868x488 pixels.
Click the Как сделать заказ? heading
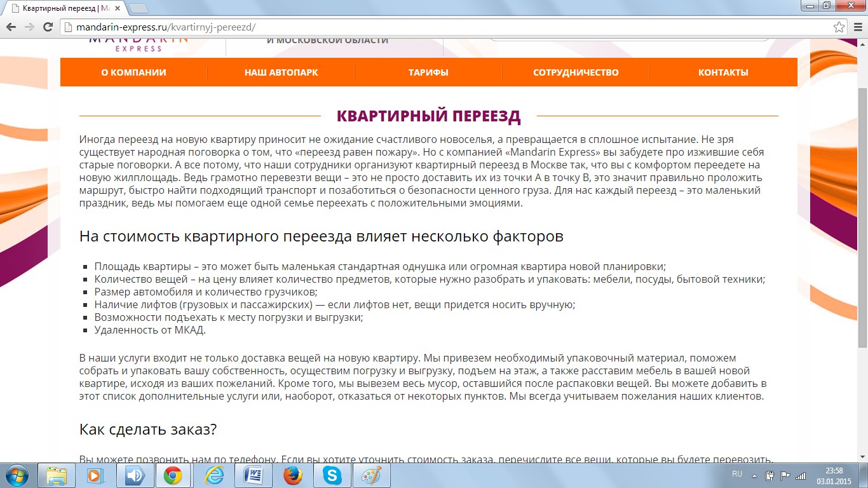tap(148, 430)
